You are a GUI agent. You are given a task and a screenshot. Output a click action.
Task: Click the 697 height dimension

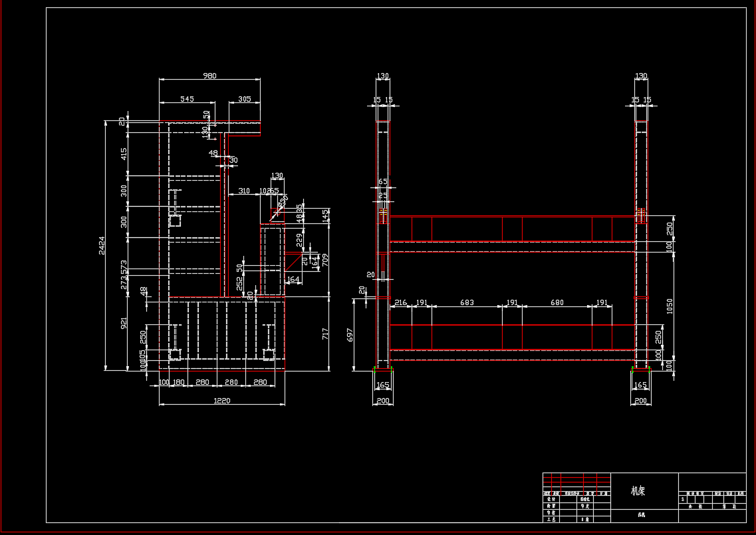coord(350,334)
